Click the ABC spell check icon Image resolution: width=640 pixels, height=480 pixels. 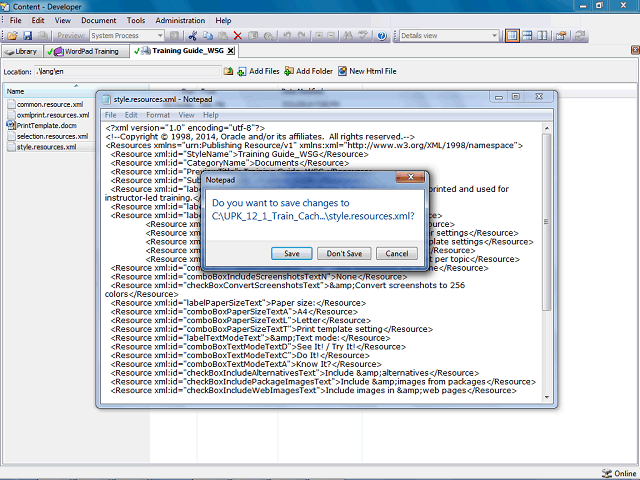coord(363,36)
